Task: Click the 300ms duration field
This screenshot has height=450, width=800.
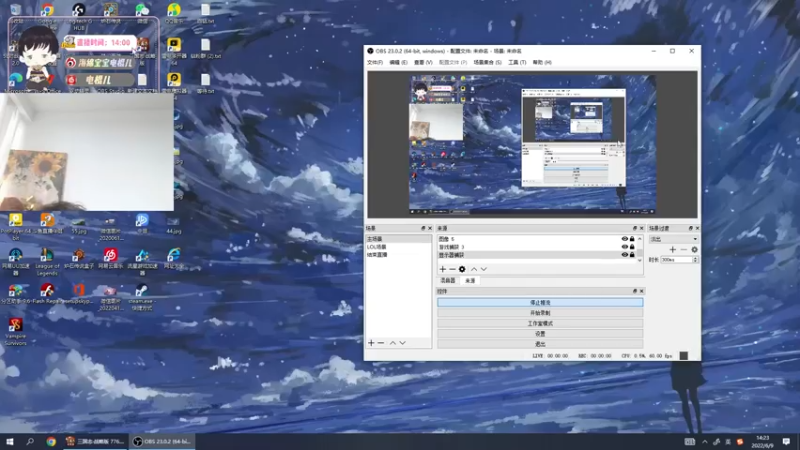Action: (x=677, y=260)
